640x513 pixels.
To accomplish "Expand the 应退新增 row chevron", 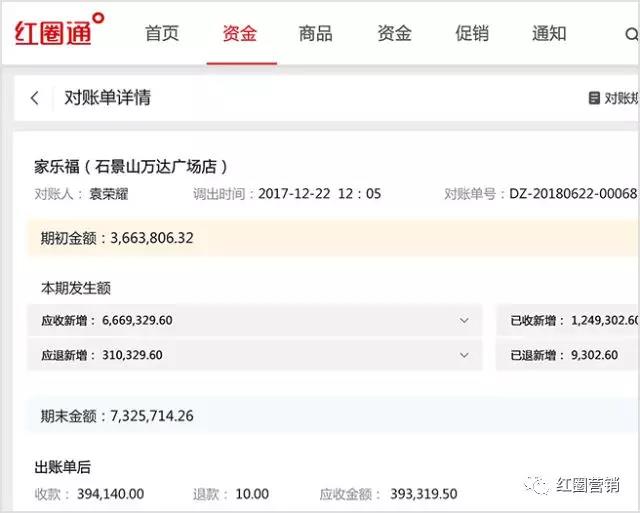I will pos(464,355).
